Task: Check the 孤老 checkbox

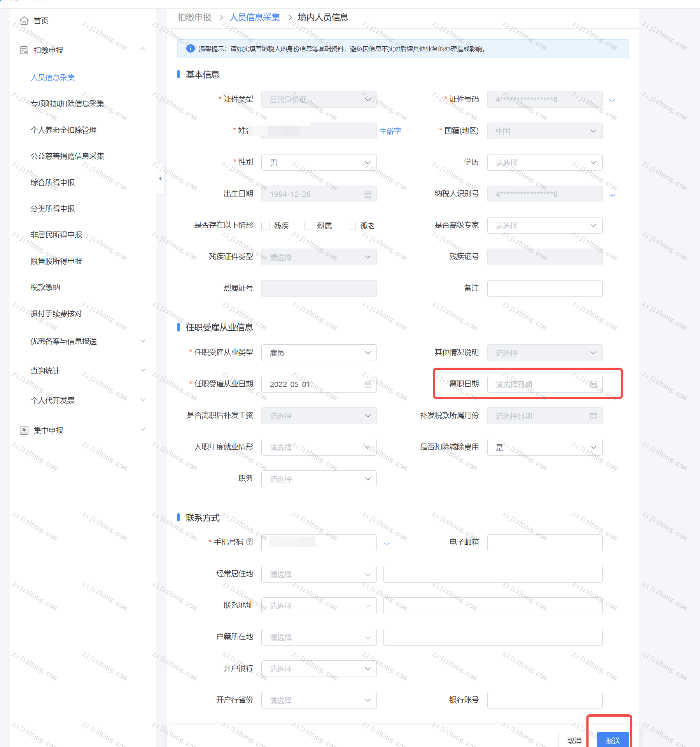Action: [352, 226]
